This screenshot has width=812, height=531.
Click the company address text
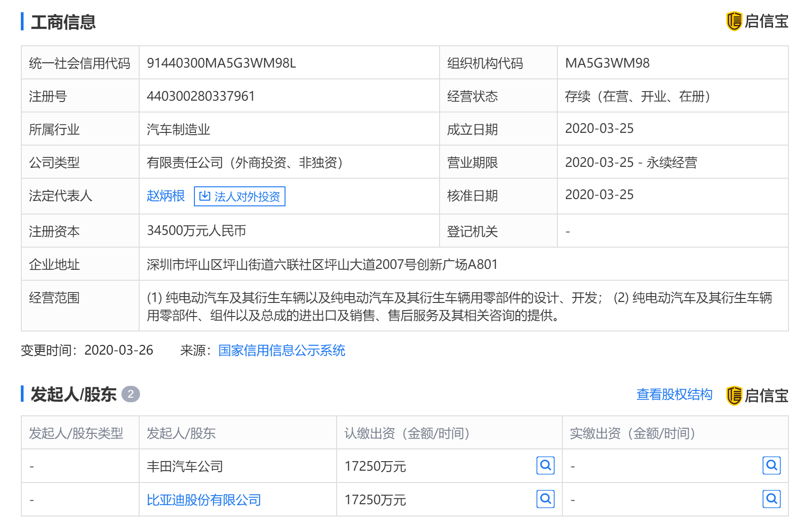click(322, 264)
